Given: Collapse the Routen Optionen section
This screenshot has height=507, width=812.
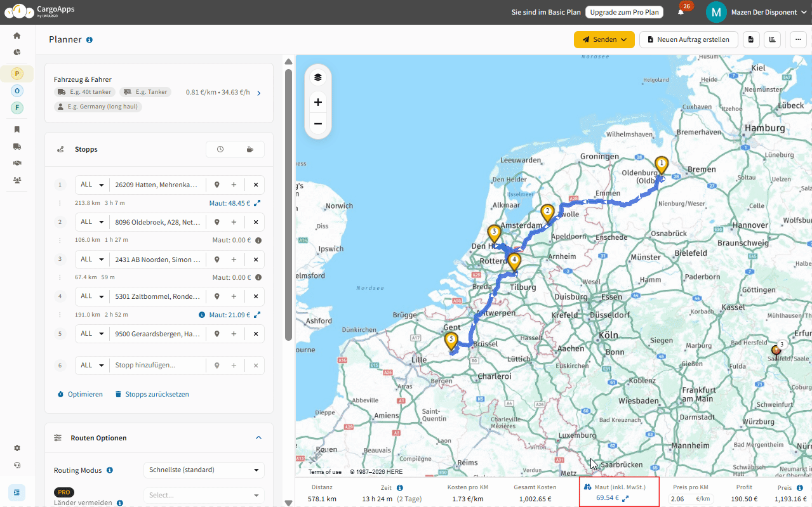Looking at the screenshot, I should pos(258,438).
